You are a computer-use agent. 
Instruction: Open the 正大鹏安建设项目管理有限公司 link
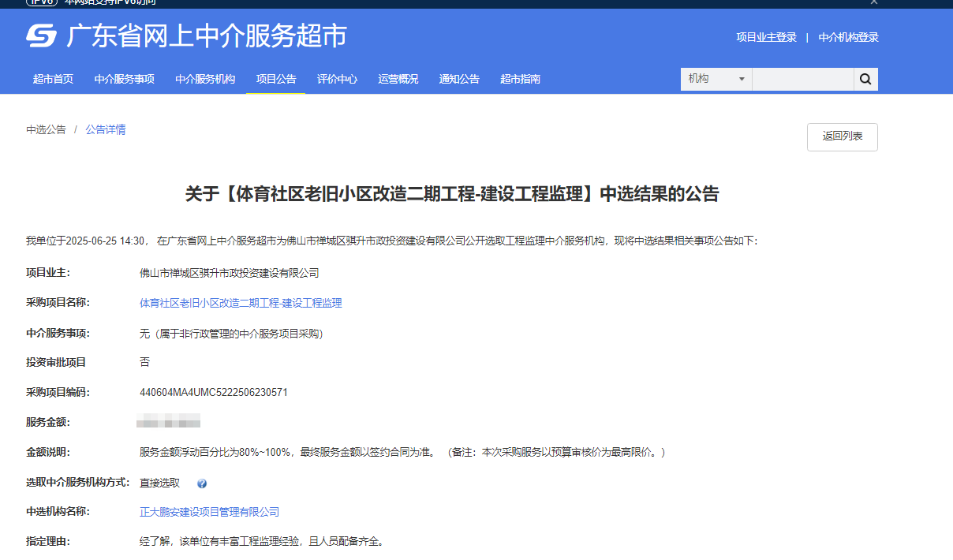(209, 512)
